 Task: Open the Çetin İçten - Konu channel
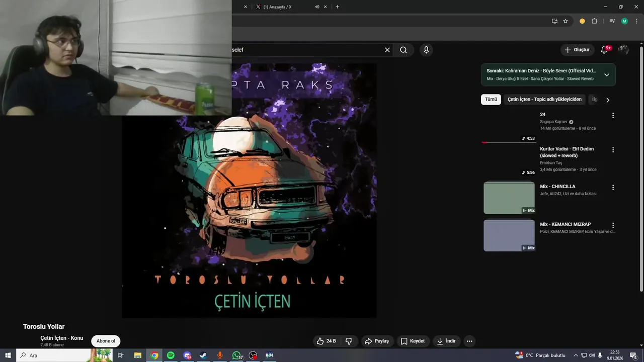(62, 338)
